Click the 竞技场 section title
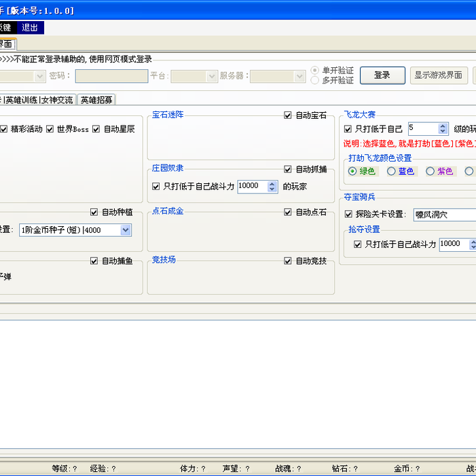This screenshot has width=476, height=476. pos(164,259)
